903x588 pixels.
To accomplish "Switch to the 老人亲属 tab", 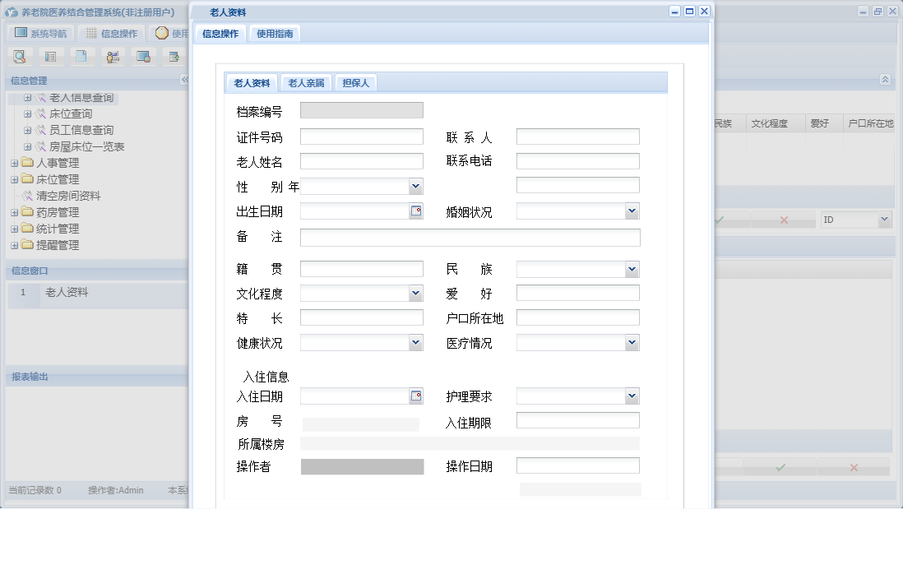I will pyautogui.click(x=305, y=82).
